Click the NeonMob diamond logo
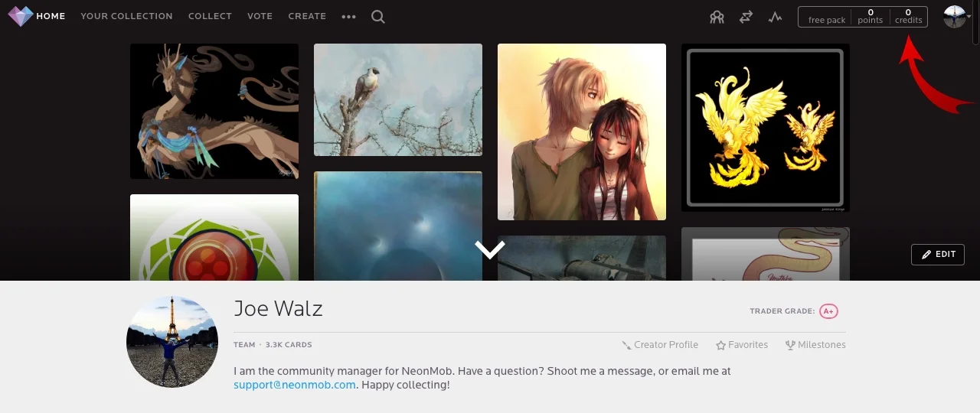980x413 pixels. 21,16
